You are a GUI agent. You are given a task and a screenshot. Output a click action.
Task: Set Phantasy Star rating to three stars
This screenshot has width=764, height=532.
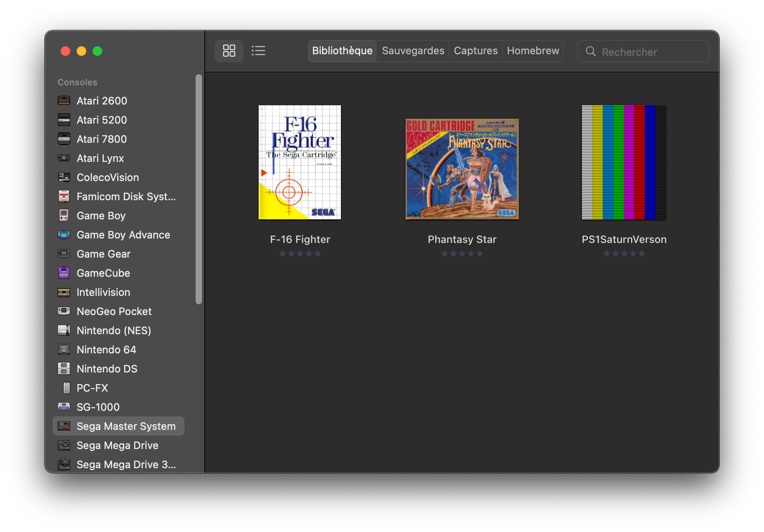[x=462, y=254]
